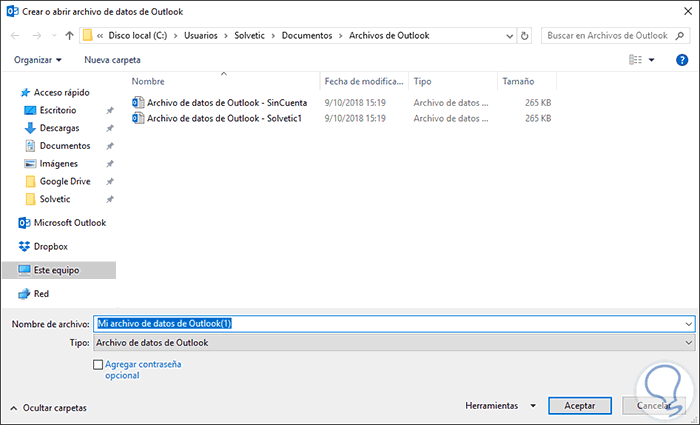700x425 pixels.
Task: Open the Herramientas dropdown
Action: (x=500, y=406)
